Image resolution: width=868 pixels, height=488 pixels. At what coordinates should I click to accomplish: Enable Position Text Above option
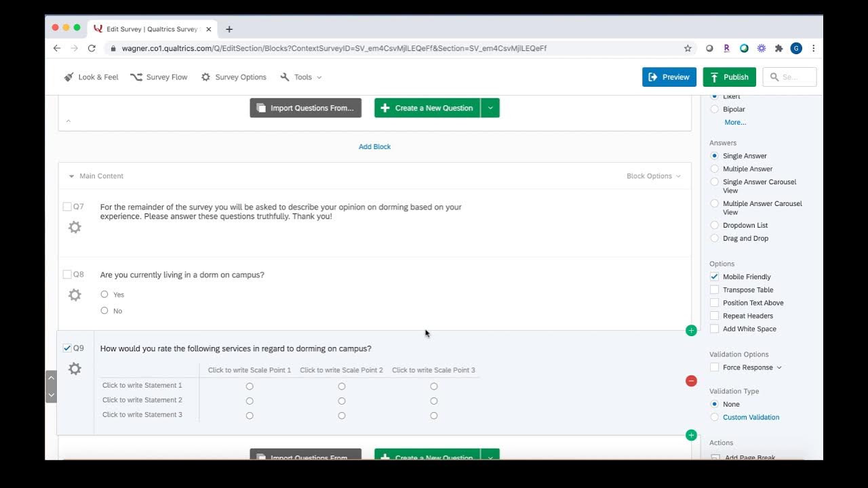point(714,303)
